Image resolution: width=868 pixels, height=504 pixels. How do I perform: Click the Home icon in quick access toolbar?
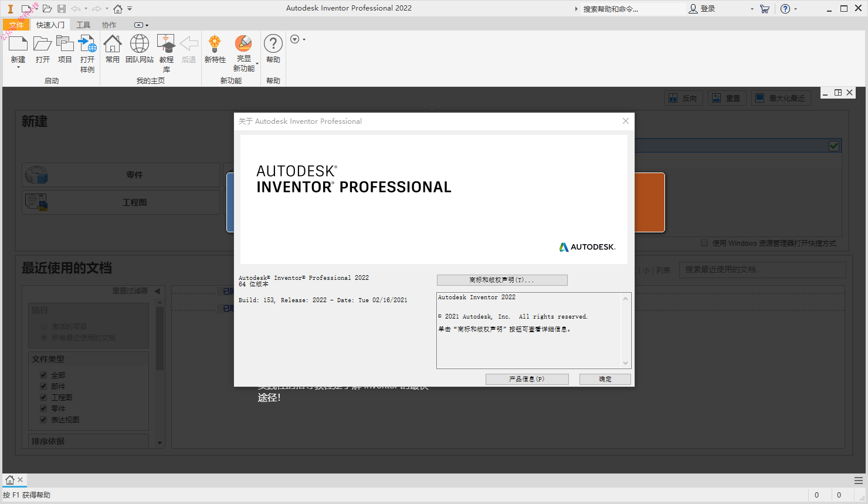tap(118, 9)
